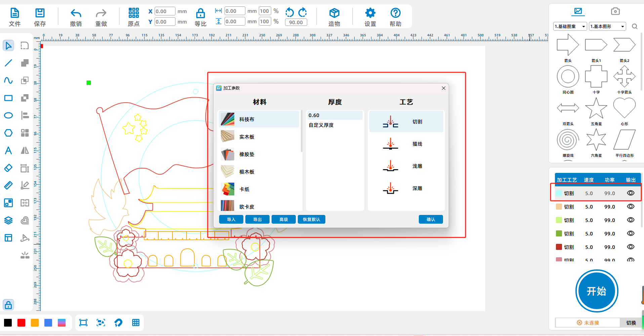Screen dimensions: 644x336
Task: Toggle the 等比 proportional lock
Action: pos(201,17)
